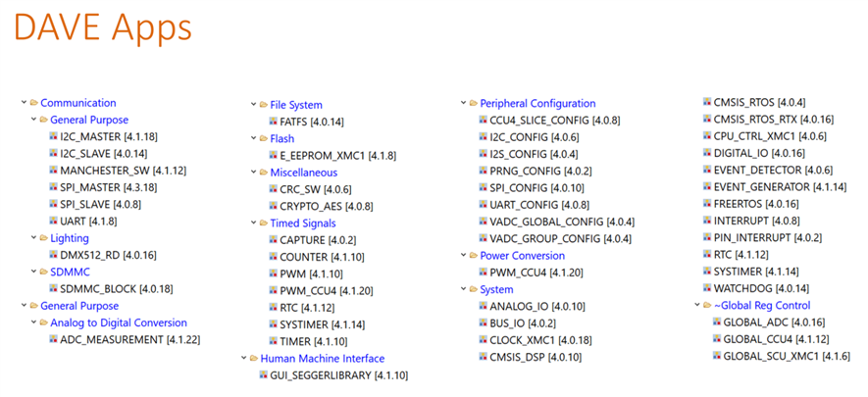
Task: Collapse the Timed Signals category
Action: (x=254, y=223)
